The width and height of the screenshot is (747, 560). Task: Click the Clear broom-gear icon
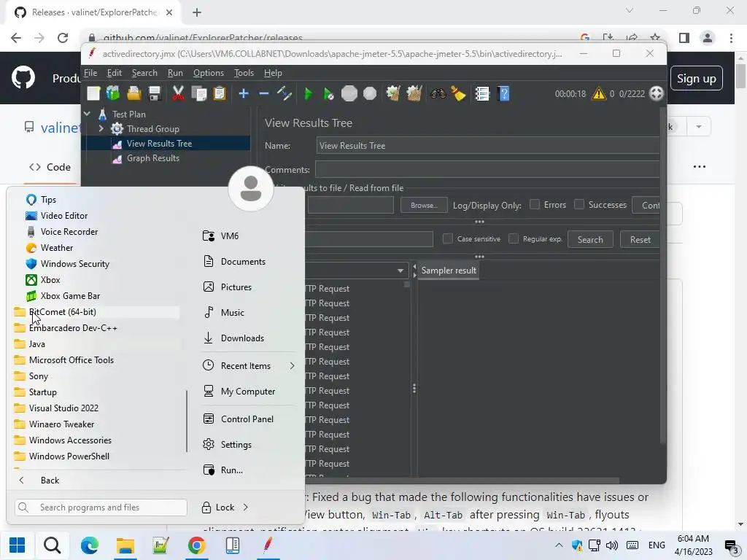[393, 93]
